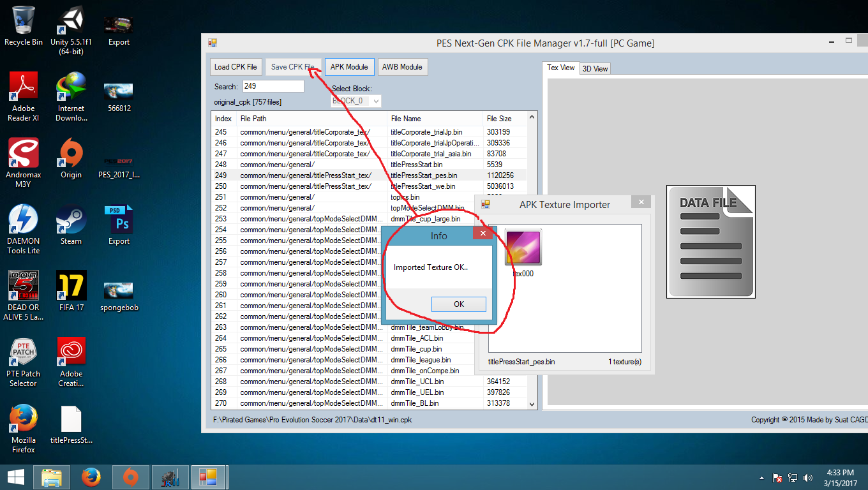Switch to the 3D View tab

click(x=595, y=68)
